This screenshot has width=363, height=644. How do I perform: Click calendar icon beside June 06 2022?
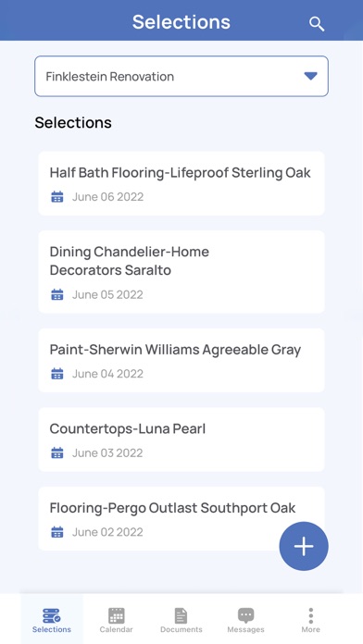click(x=57, y=197)
